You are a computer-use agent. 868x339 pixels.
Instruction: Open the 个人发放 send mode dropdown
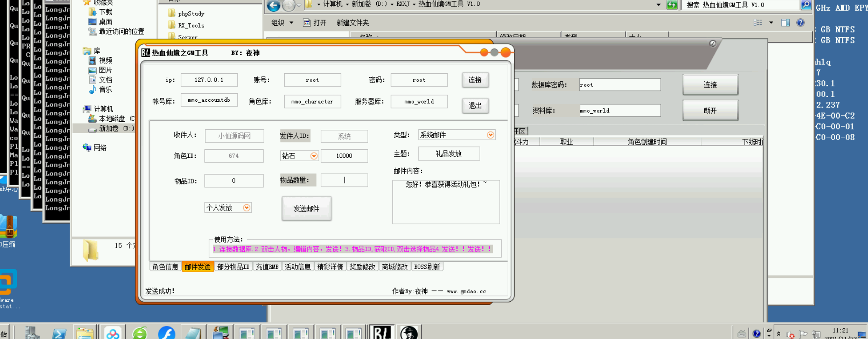pyautogui.click(x=247, y=208)
